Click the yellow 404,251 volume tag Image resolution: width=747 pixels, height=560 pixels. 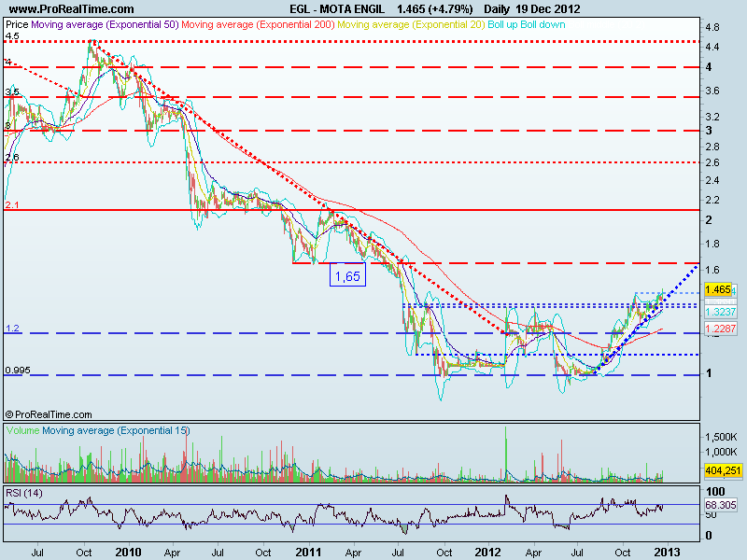(723, 471)
